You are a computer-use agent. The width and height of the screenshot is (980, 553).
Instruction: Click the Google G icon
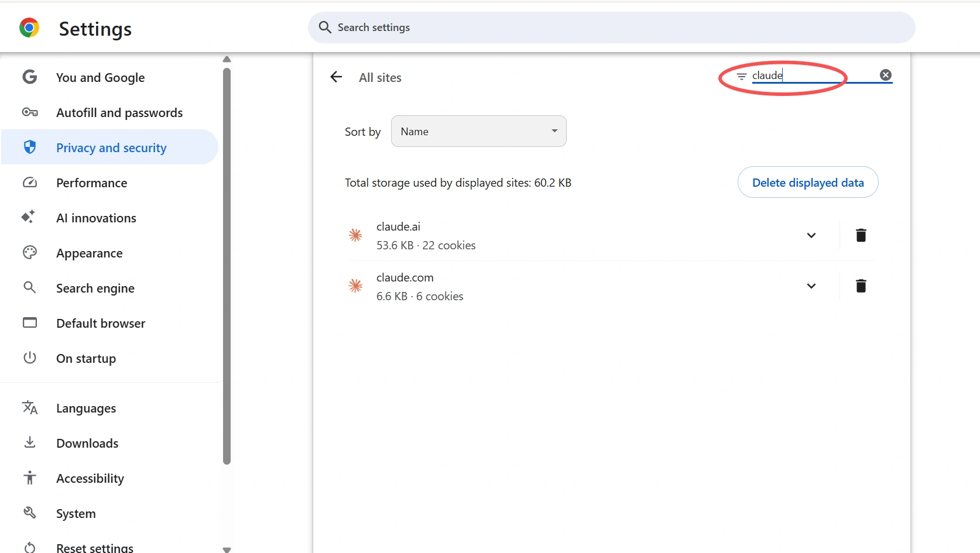click(30, 77)
